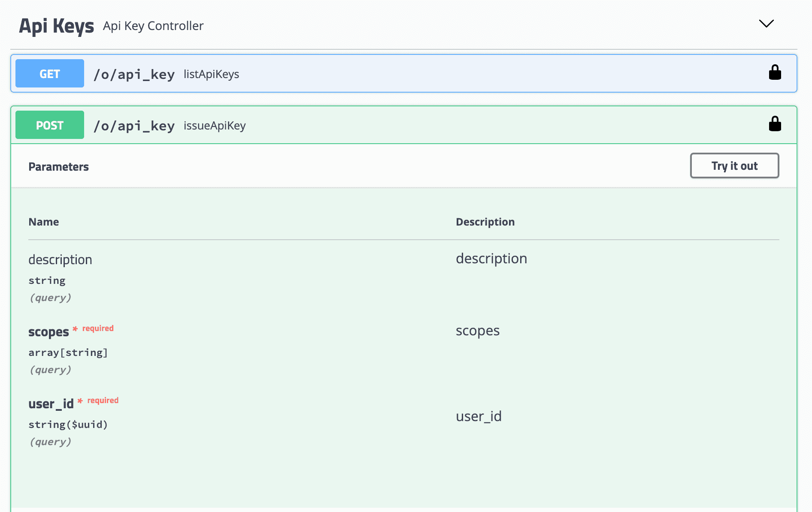Click the Parameters section header
This screenshot has height=512, width=812.
pos(58,167)
